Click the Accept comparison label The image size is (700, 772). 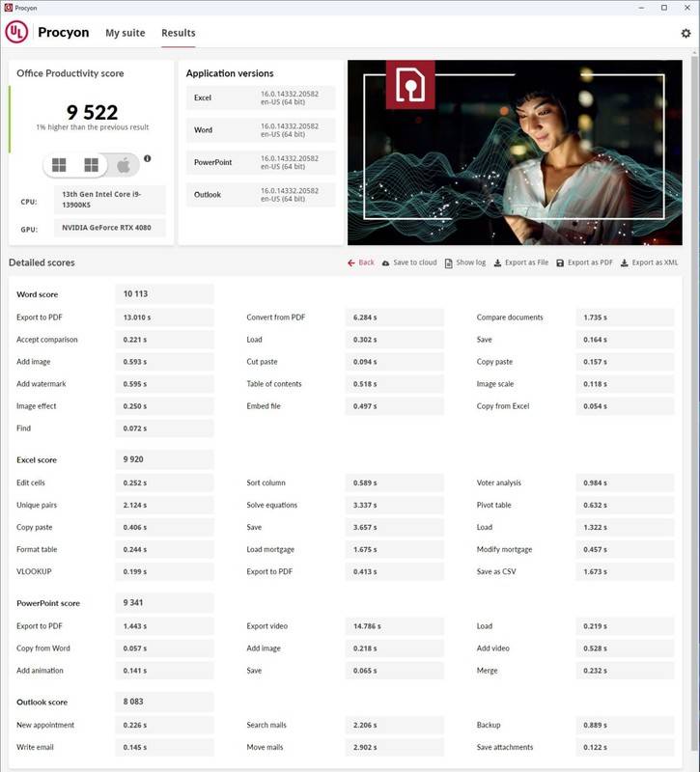pos(46,340)
